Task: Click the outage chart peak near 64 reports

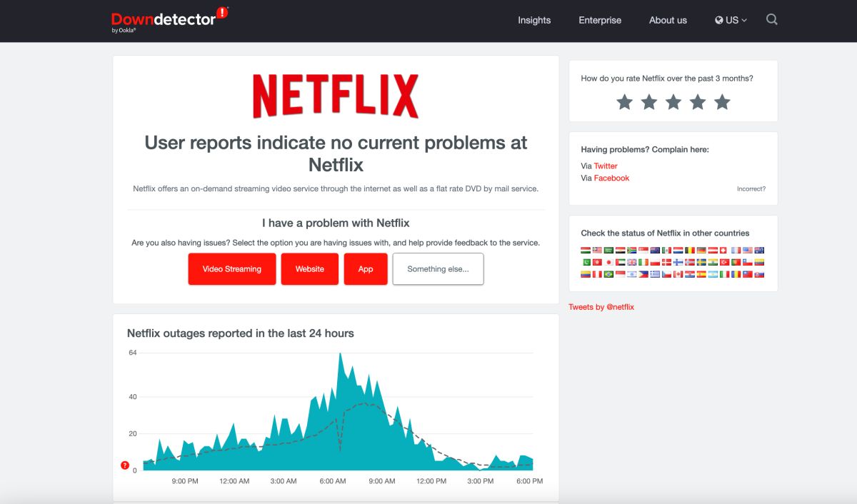Action: [x=340, y=354]
